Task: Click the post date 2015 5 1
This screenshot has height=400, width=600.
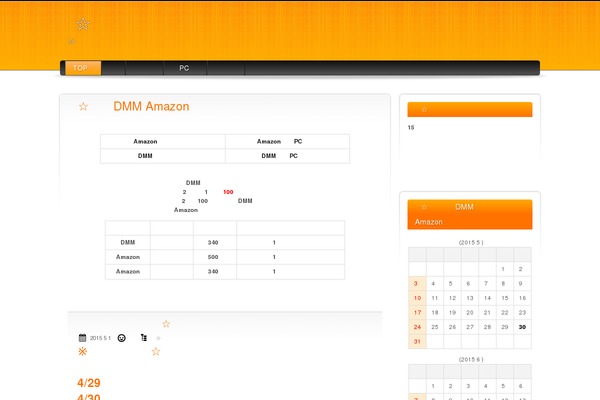Action: coord(100,338)
